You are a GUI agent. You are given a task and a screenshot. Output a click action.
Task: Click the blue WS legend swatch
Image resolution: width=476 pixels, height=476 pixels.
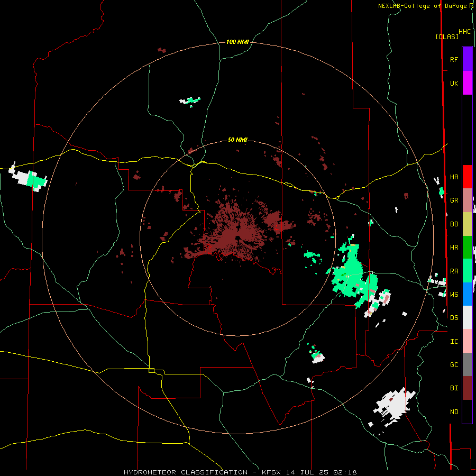coord(467,294)
